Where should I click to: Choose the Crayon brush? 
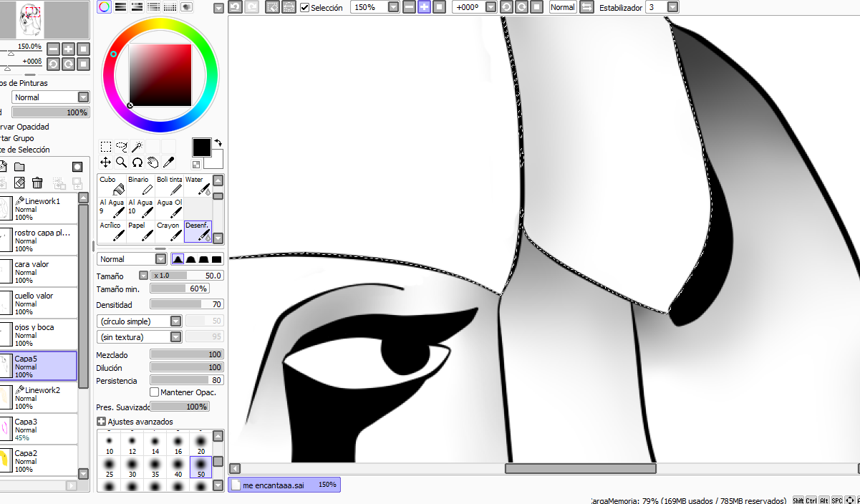[169, 231]
